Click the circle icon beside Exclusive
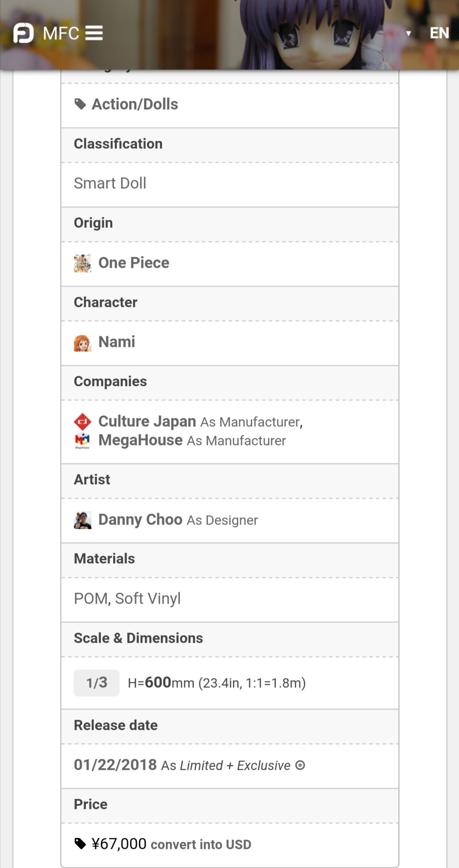The width and height of the screenshot is (459, 868). (x=300, y=766)
